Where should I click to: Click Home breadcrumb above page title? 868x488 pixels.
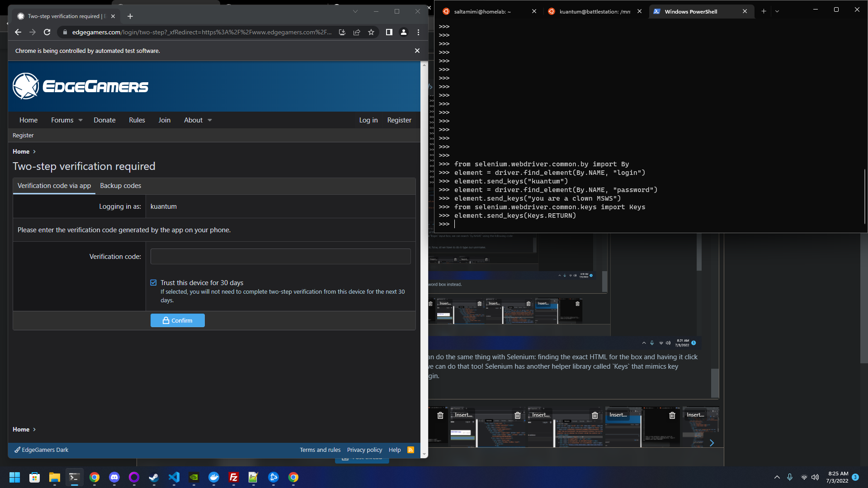21,151
